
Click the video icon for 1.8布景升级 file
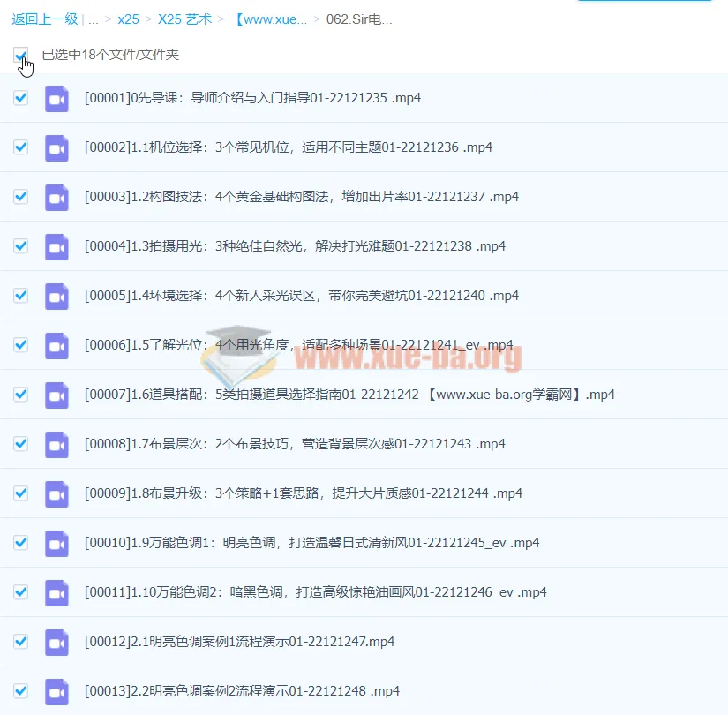[56, 493]
